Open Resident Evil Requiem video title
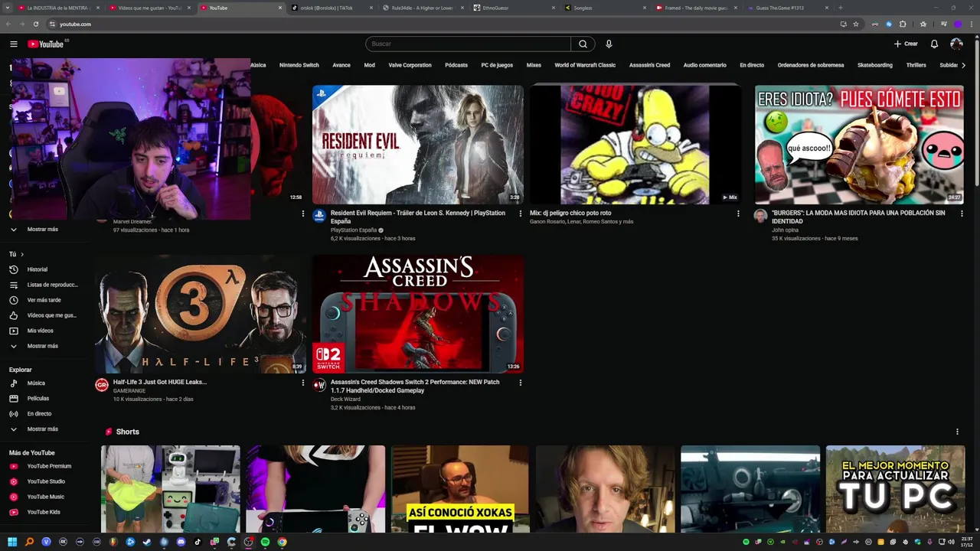This screenshot has height=551, width=980. point(418,217)
